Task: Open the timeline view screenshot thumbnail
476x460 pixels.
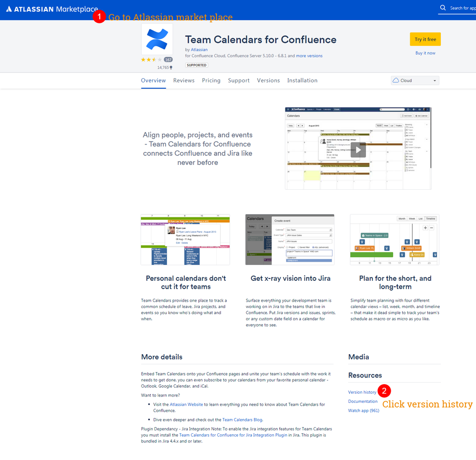Action: click(395, 240)
